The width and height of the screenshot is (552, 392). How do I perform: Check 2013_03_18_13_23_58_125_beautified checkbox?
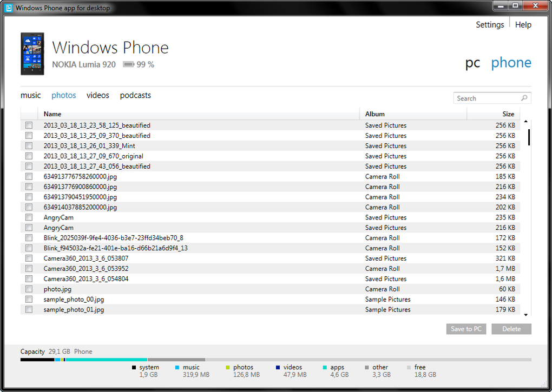[x=29, y=125]
